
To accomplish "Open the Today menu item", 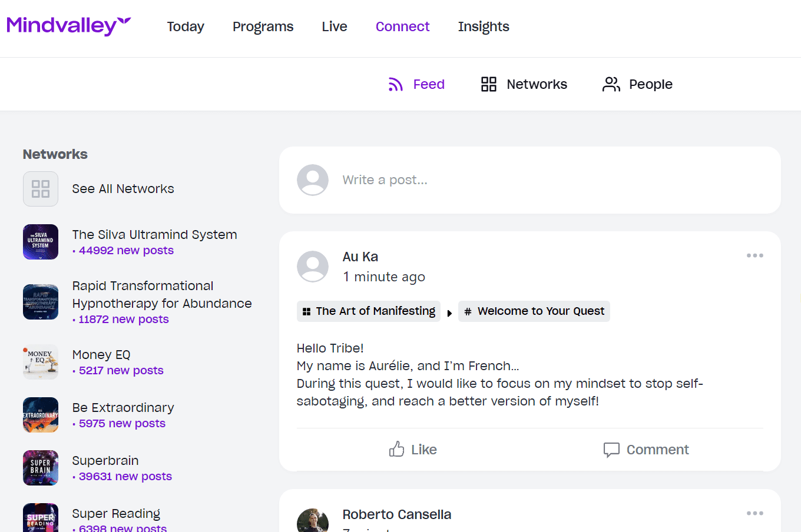I will coord(186,26).
